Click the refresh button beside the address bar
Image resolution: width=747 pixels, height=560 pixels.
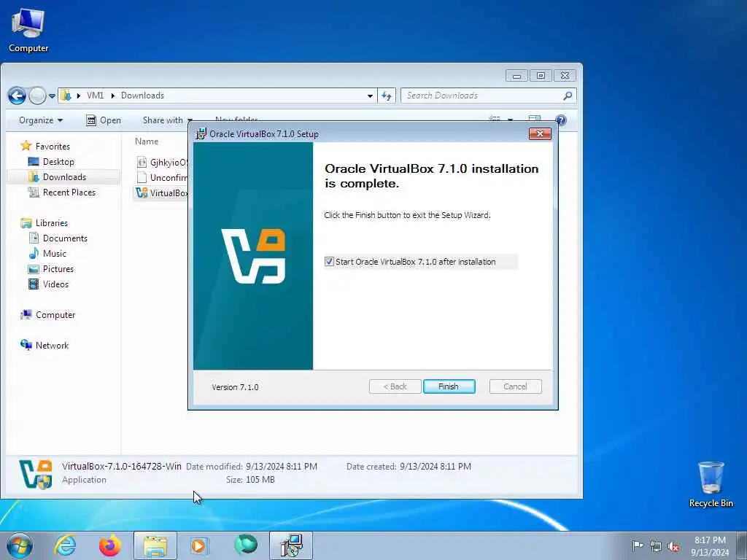387,96
